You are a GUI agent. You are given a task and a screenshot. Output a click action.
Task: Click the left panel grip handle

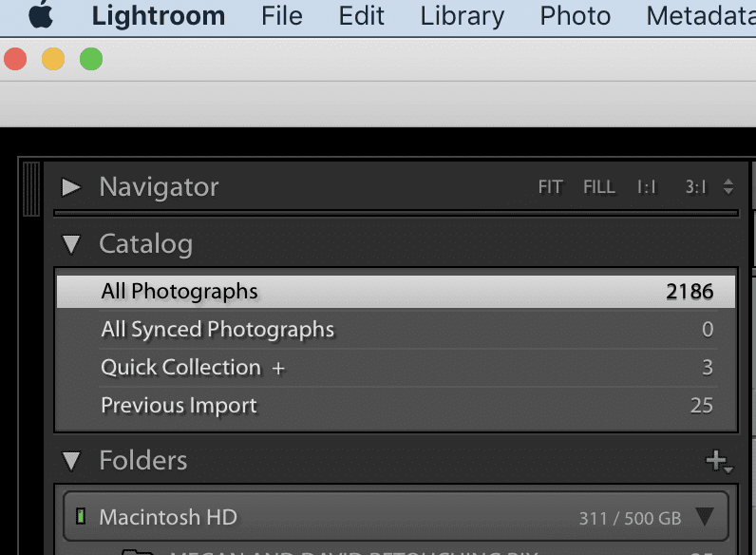click(32, 189)
